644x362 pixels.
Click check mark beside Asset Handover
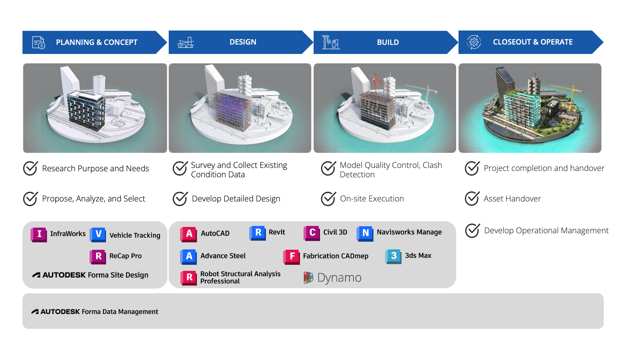coord(472,198)
